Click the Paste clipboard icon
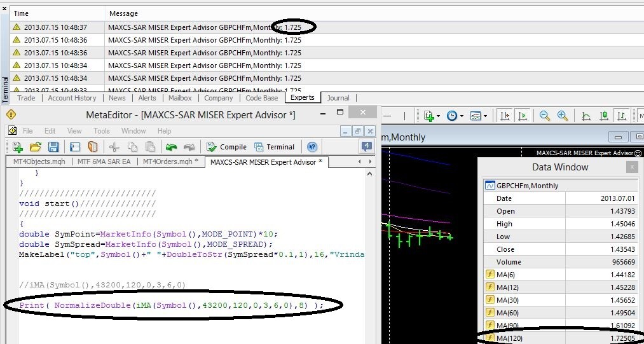 point(150,147)
